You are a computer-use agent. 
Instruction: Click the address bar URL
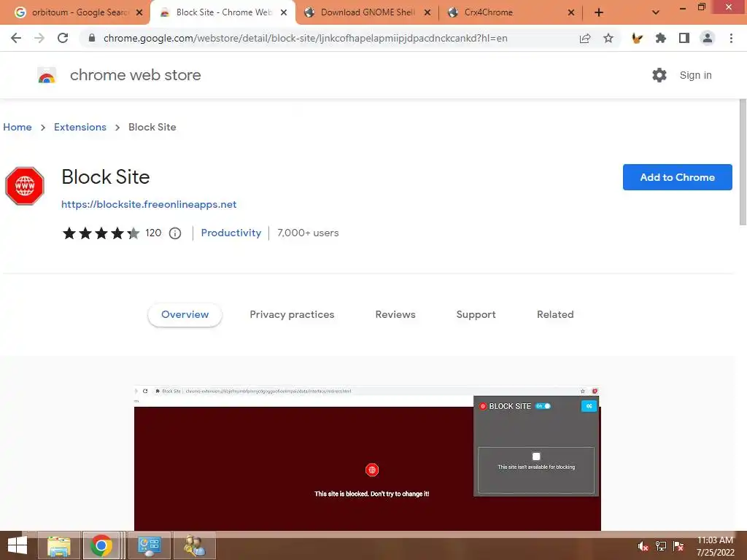(306, 38)
